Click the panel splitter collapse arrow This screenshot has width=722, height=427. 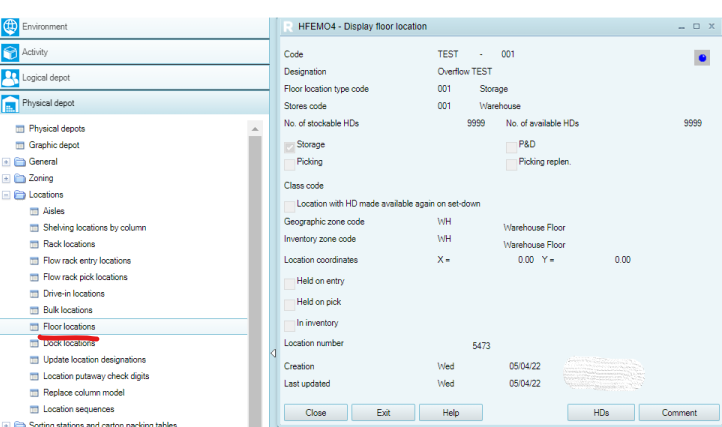point(274,353)
